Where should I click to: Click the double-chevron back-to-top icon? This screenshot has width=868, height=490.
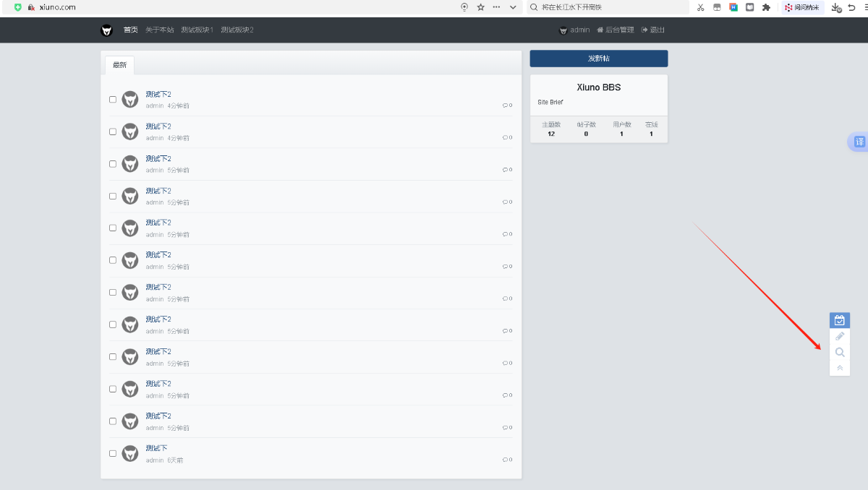click(x=839, y=368)
